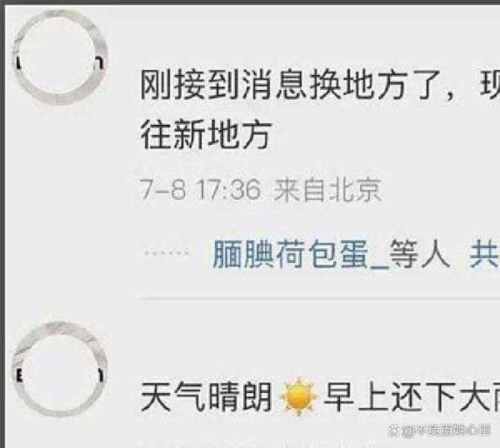This screenshot has height=448, width=500.
Task: Click the text 早上还下大 after the sun
Action: click(412, 397)
